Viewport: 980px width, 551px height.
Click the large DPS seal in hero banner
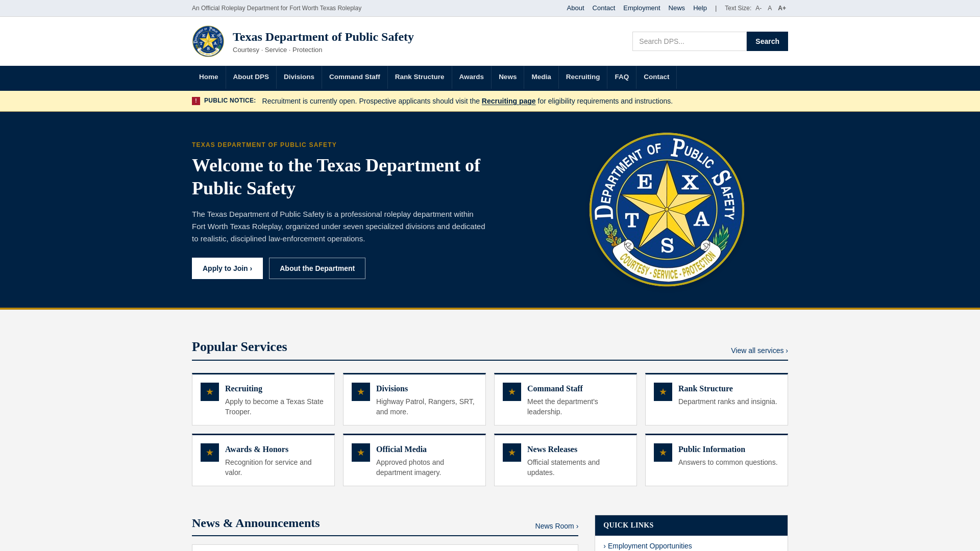coord(667,210)
